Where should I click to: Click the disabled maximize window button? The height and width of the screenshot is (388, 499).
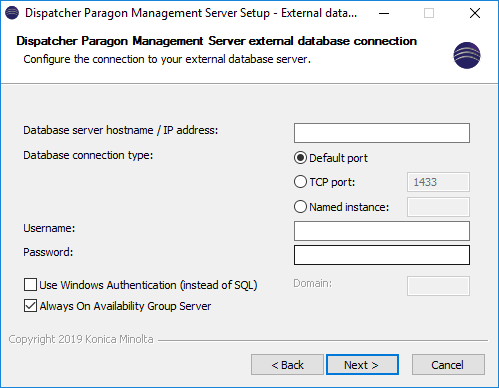click(429, 13)
